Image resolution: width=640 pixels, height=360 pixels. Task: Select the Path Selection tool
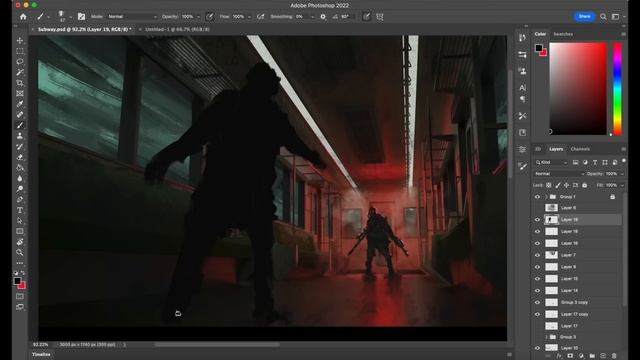pos(20,221)
